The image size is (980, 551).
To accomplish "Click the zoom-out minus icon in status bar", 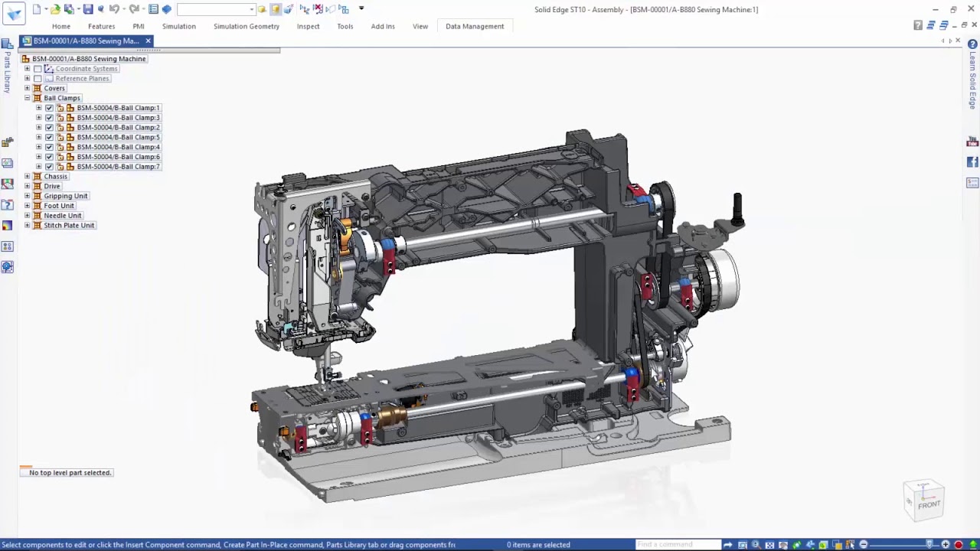I will click(864, 545).
